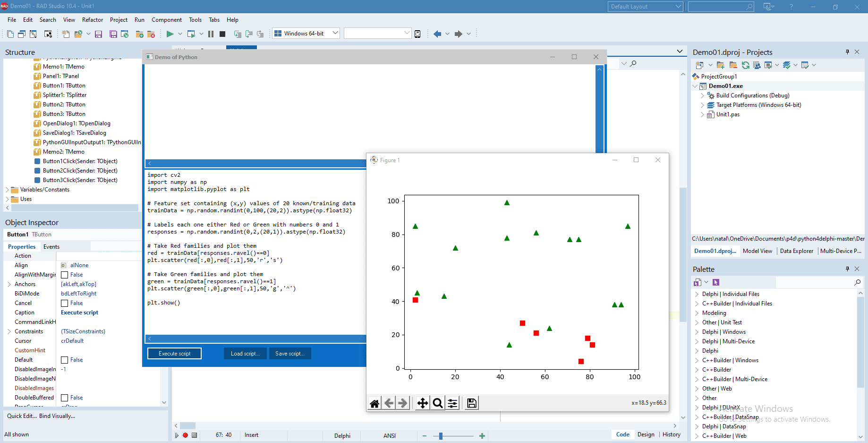Switch to the History tab at bottom
Image resolution: width=868 pixels, height=443 pixels.
[672, 434]
